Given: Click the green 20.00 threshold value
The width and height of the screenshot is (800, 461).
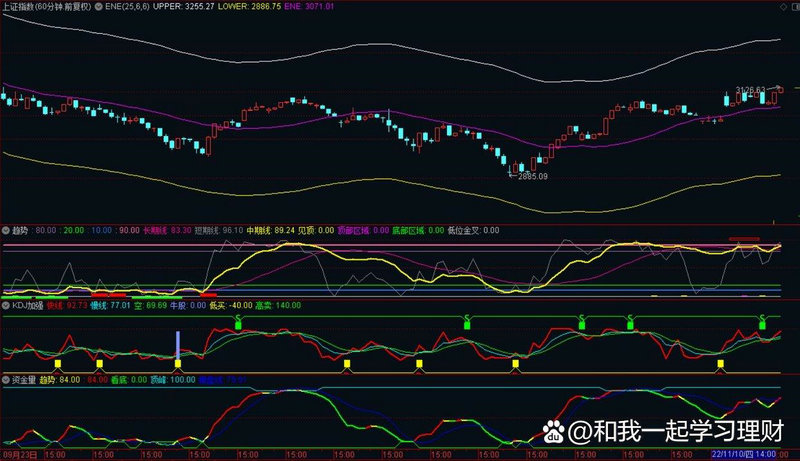Looking at the screenshot, I should pos(73,230).
